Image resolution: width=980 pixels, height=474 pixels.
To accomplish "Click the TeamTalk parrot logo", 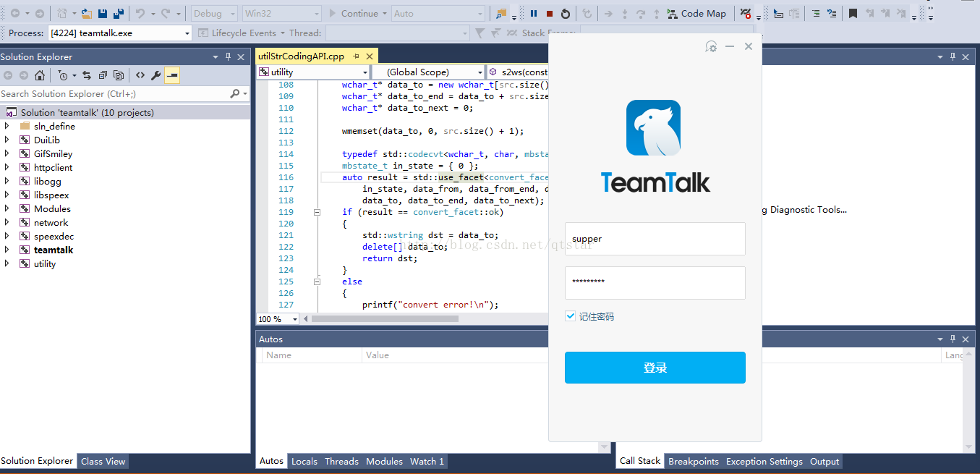I will point(653,127).
